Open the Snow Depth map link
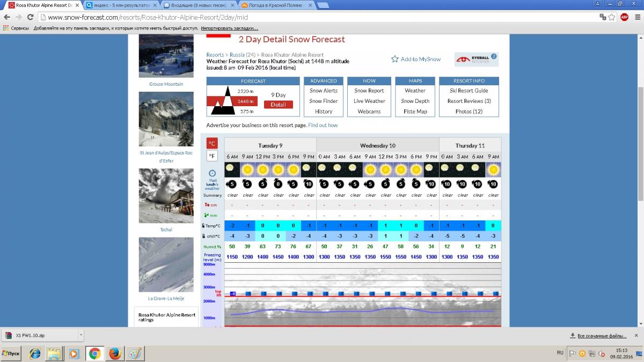The image size is (644, 362). pyautogui.click(x=415, y=101)
